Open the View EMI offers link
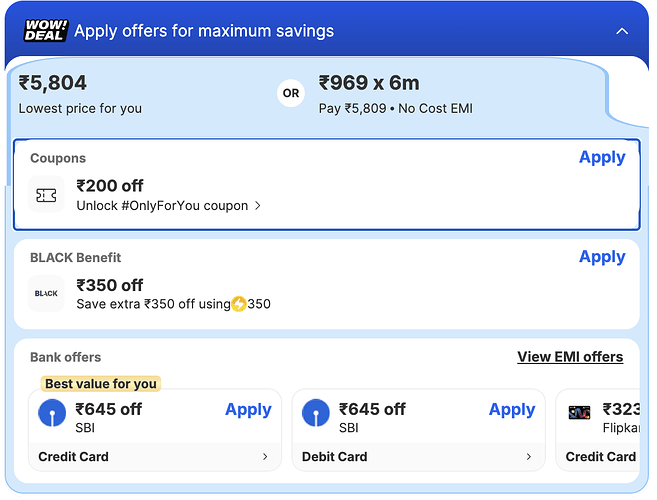 [x=570, y=357]
